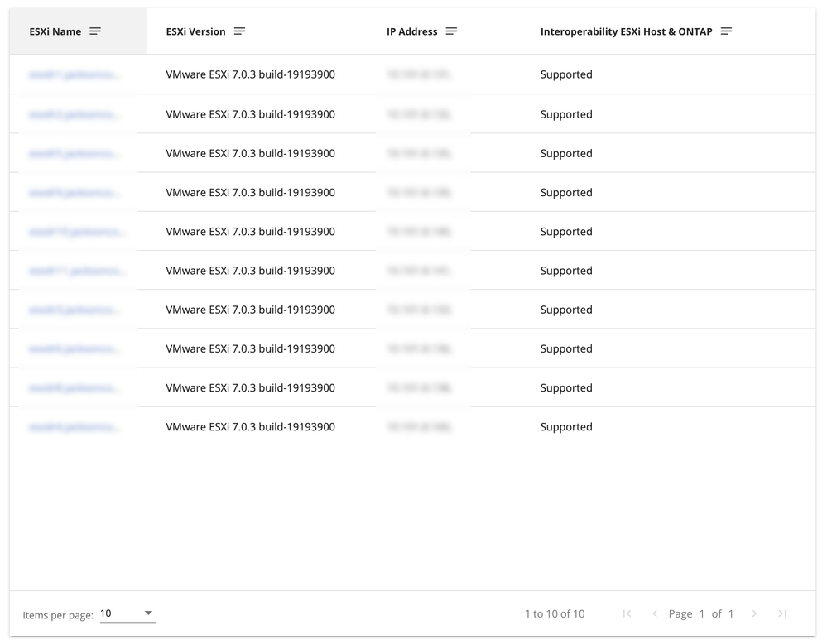The width and height of the screenshot is (827, 644).
Task: Open the ESXi host link in first row
Action: pyautogui.click(x=75, y=75)
